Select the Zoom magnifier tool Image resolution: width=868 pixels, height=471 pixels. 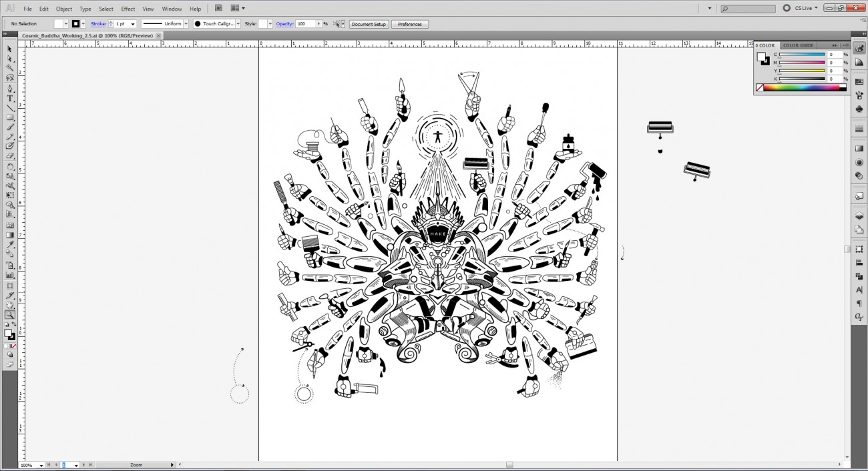click(10, 315)
